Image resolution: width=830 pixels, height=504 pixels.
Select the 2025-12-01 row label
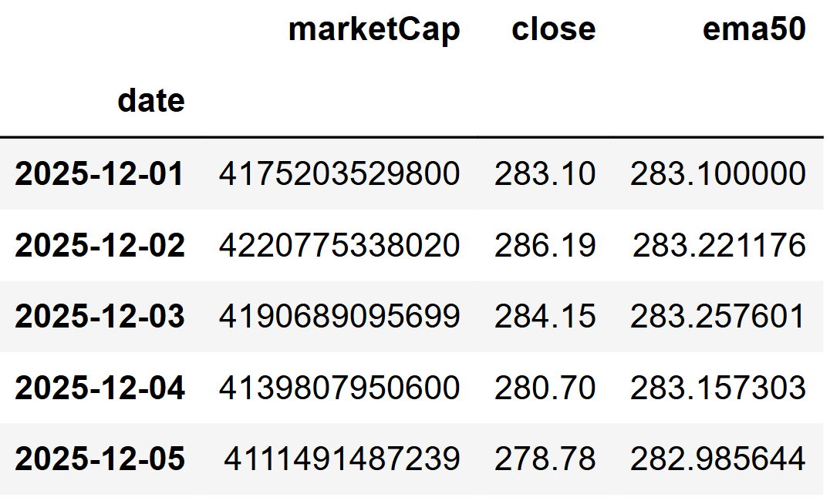click(100, 173)
